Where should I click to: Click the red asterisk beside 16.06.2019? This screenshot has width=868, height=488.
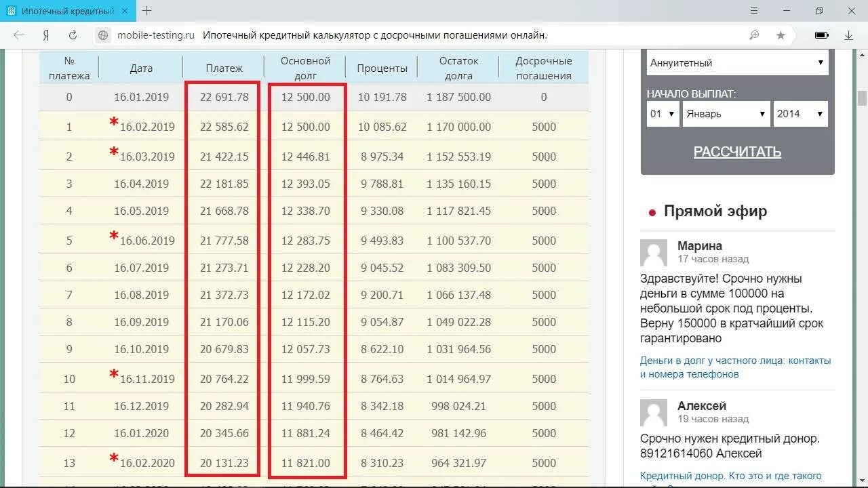114,237
